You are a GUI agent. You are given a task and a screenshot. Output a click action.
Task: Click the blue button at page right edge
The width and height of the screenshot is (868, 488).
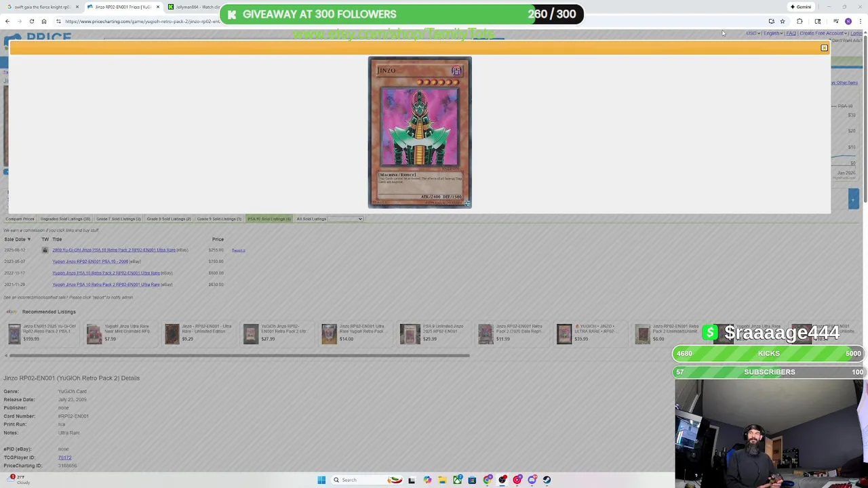tap(853, 198)
